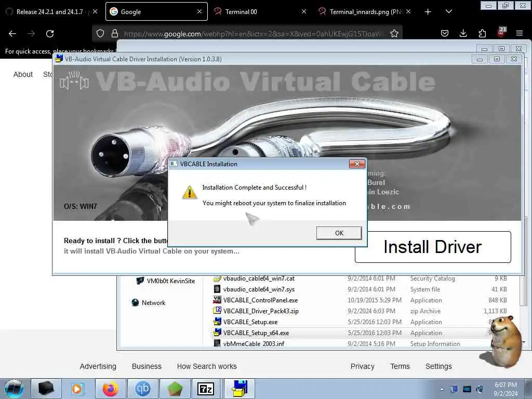Open a new browser tab with plus icon
The width and height of the screenshot is (532, 399).
[428, 12]
